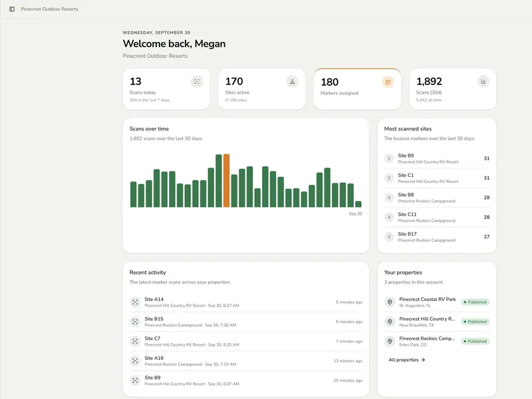Open Site C1 in Most scanned sites
This screenshot has width=532, height=399.
[x=437, y=178]
